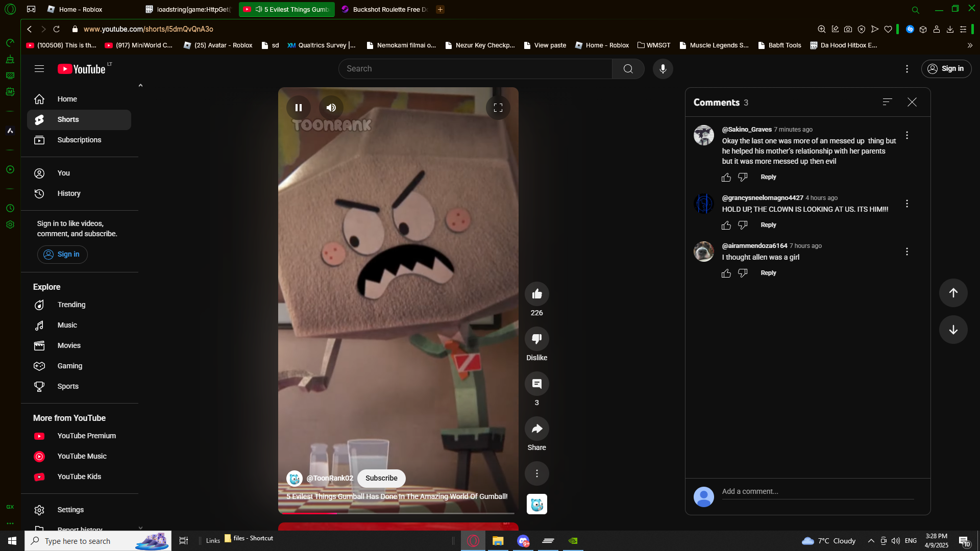This screenshot has height=551, width=980.
Task: Go to previous Short with up arrow
Action: 953,293
